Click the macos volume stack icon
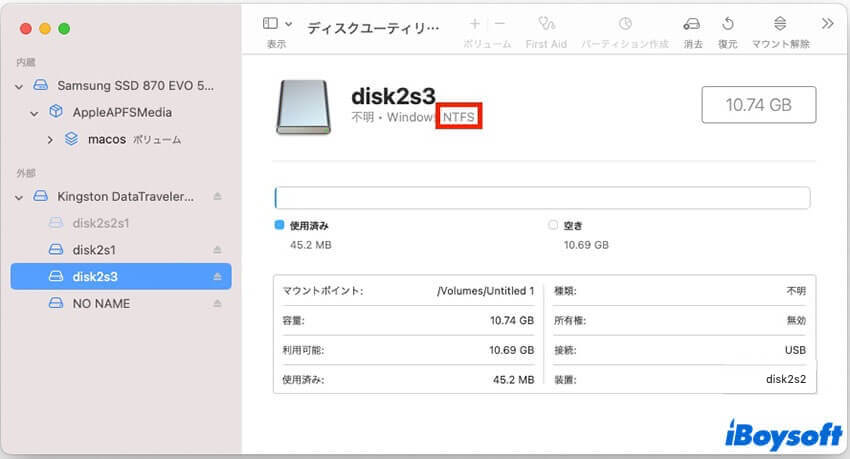Image resolution: width=850 pixels, height=459 pixels. pyautogui.click(x=72, y=139)
